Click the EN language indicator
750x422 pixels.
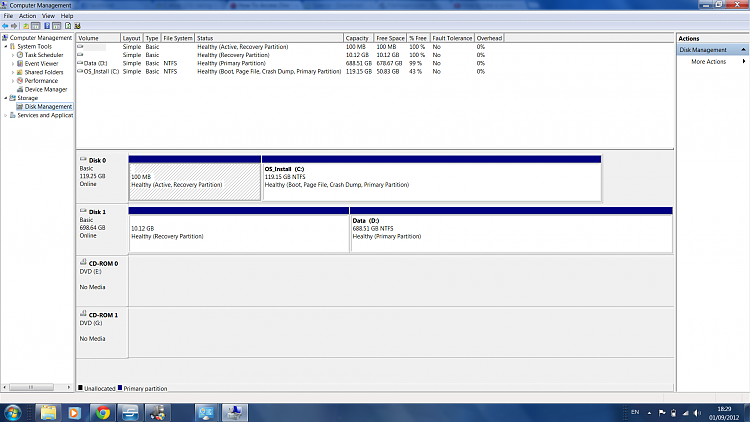[635, 412]
